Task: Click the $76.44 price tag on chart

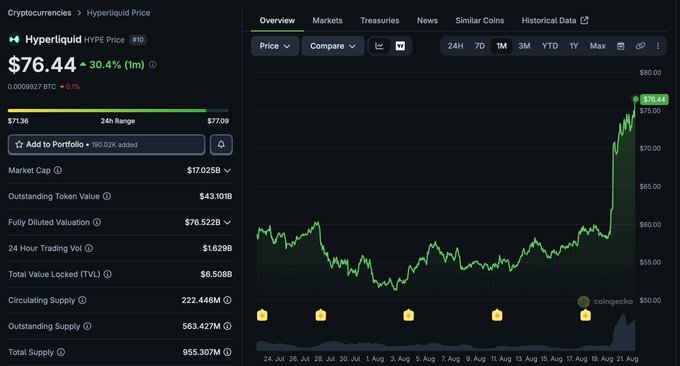Action: coord(654,99)
